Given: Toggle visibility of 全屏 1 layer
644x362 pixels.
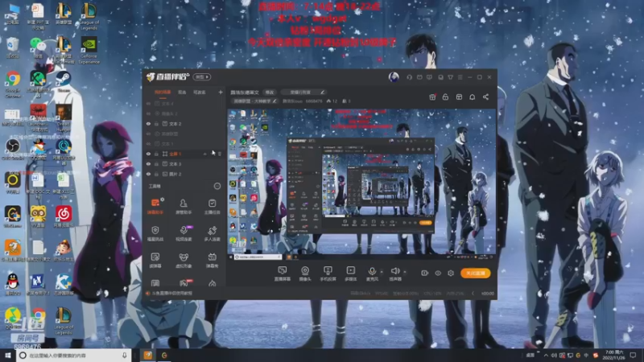Looking at the screenshot, I should pyautogui.click(x=148, y=154).
